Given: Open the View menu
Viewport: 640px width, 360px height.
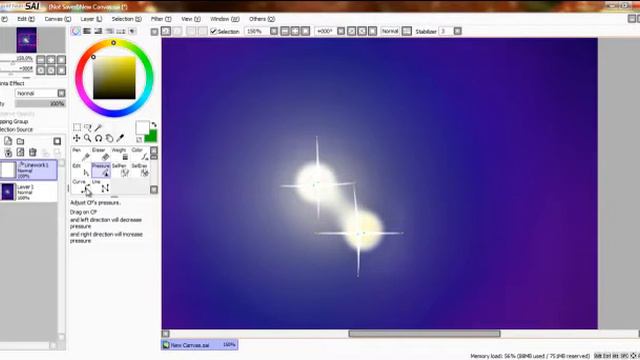Looking at the screenshot, I should coord(191,19).
